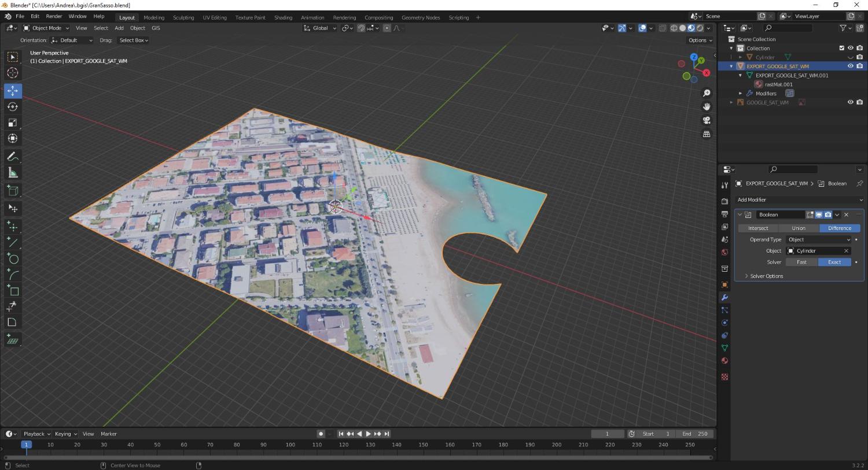Click the camera view icon in viewport
The height and width of the screenshot is (470, 868).
tap(707, 120)
